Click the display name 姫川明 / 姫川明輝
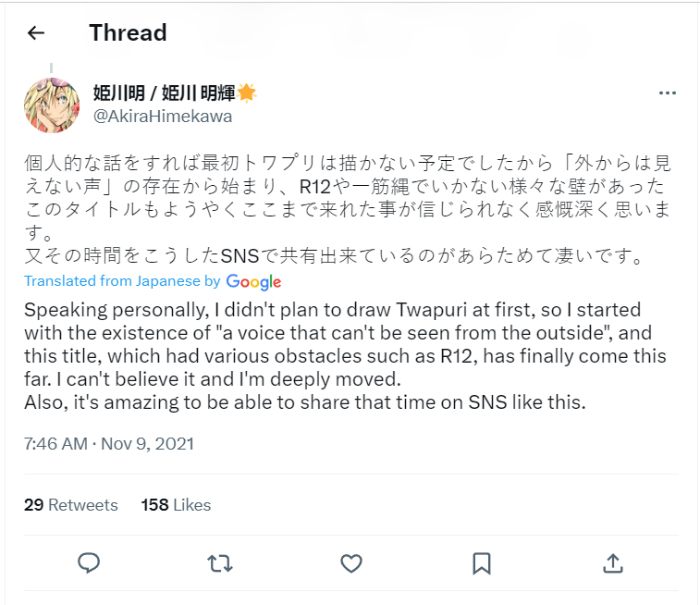Screen dimensions: 700x605 click(164, 93)
